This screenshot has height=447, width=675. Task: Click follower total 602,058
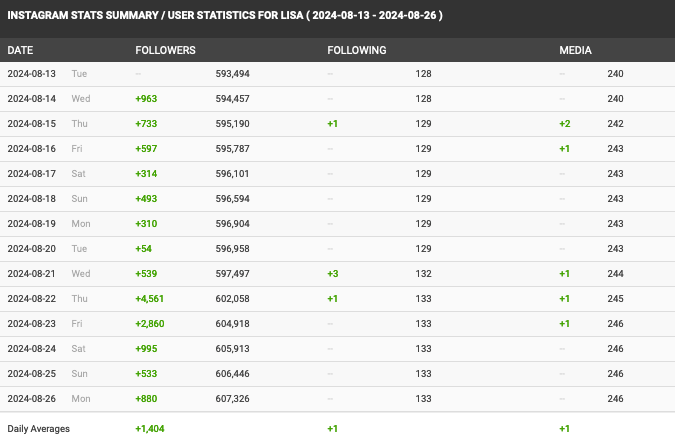(232, 298)
